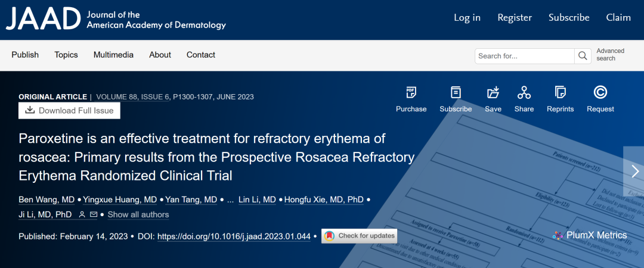Click Claim link

618,18
